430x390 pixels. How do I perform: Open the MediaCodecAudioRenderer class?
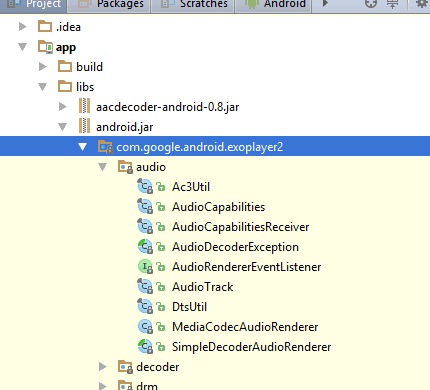245,327
